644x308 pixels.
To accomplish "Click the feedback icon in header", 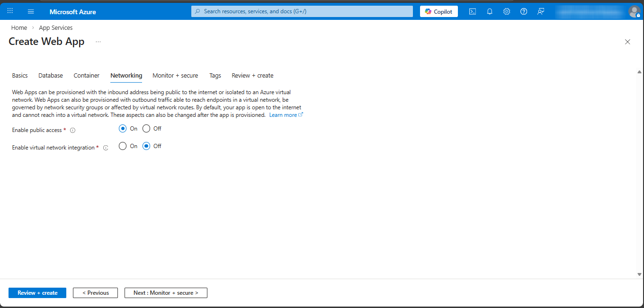I will click(x=541, y=11).
